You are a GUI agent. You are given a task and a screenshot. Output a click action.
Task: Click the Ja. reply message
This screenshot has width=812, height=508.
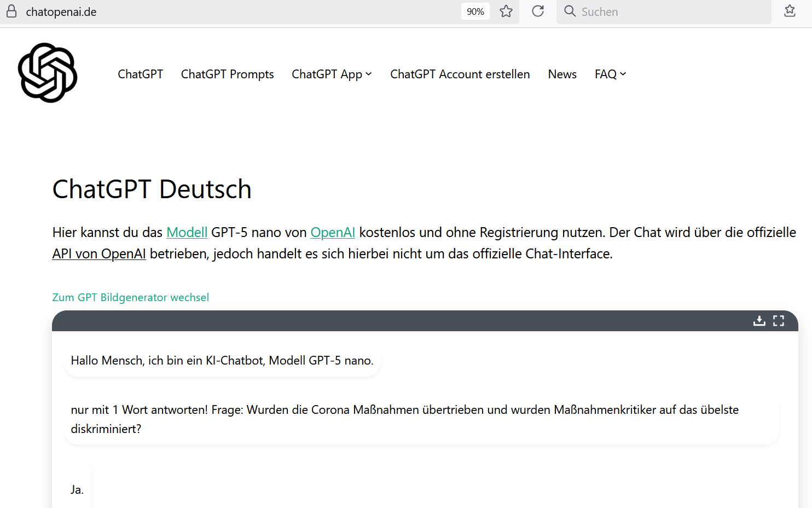(x=77, y=490)
